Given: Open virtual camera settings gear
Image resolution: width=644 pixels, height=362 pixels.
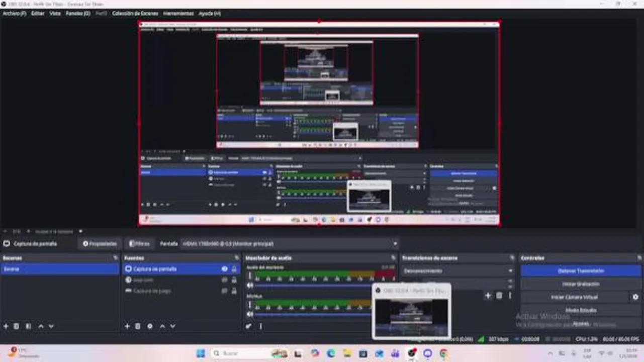Looking at the screenshot, I should [x=635, y=297].
